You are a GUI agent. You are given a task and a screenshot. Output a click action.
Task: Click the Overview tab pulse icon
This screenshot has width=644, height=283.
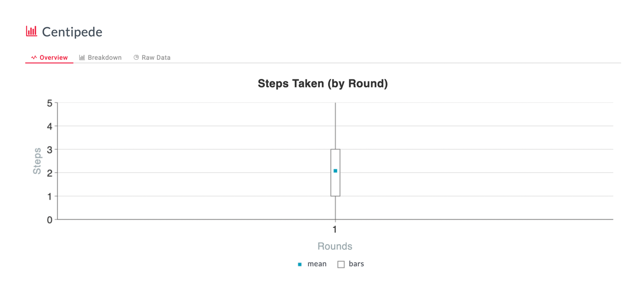[x=34, y=58]
